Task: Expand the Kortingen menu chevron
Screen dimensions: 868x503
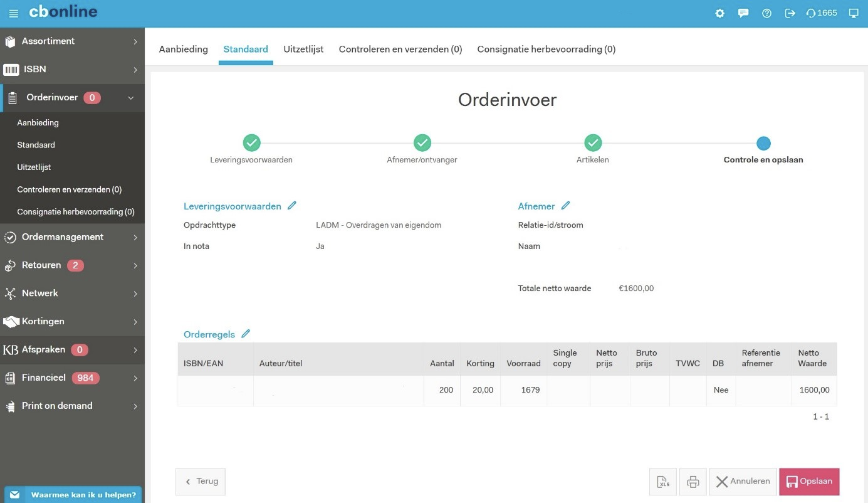Action: [x=135, y=322]
